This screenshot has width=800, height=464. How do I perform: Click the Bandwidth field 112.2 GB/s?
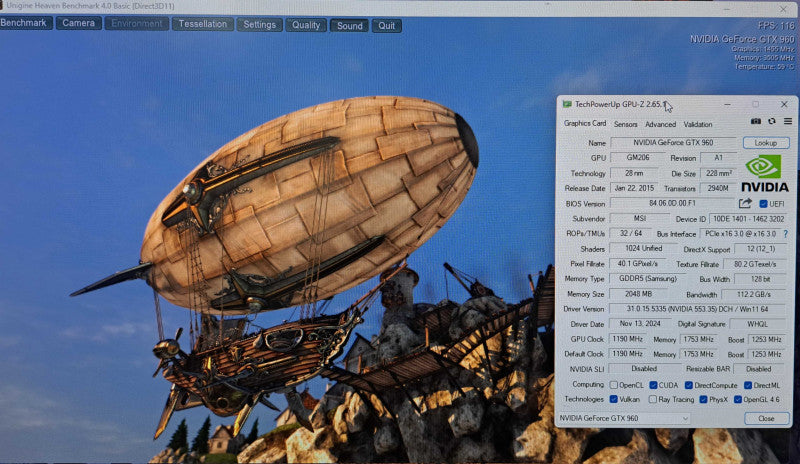point(754,295)
